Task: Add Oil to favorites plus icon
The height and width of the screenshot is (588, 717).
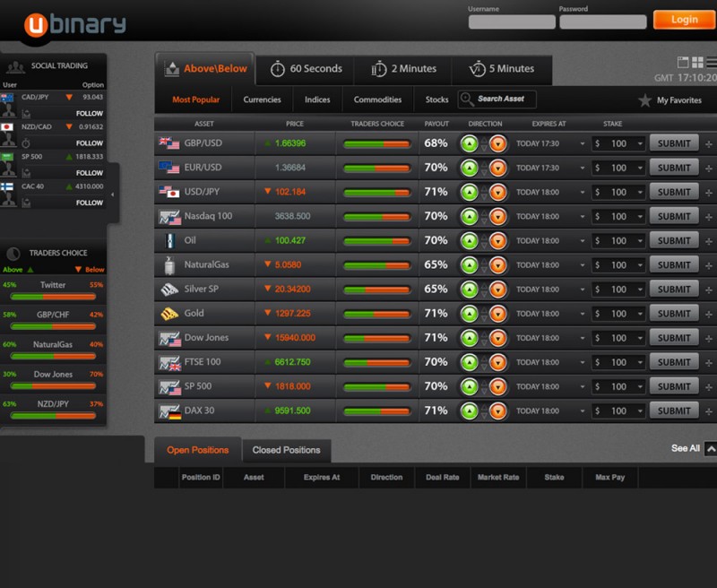Action: point(709,241)
